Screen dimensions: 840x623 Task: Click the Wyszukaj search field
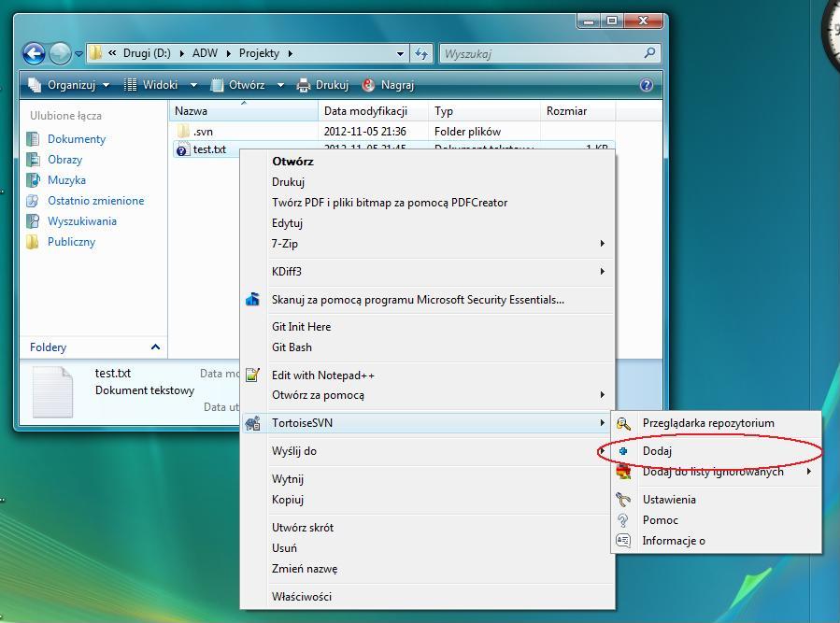pyautogui.click(x=540, y=54)
